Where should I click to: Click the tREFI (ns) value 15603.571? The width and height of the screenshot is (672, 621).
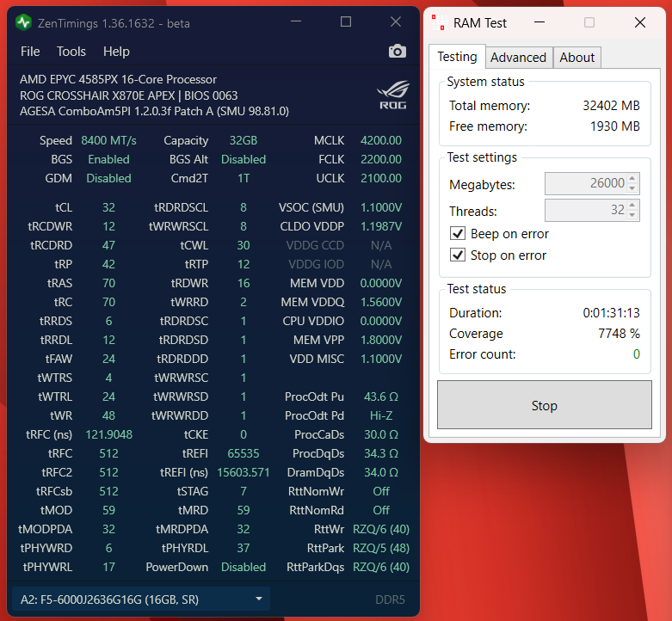click(x=244, y=472)
